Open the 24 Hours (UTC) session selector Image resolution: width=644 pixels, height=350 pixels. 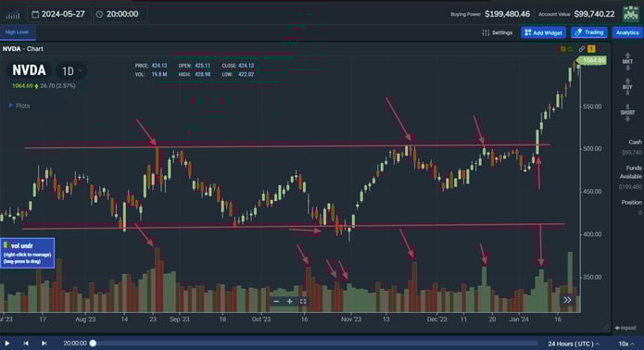(x=574, y=344)
